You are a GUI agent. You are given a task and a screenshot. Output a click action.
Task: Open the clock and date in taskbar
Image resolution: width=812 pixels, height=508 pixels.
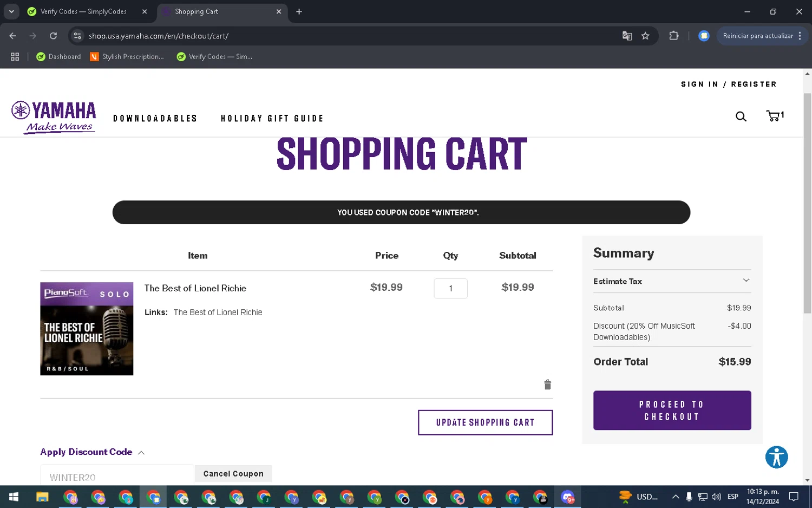[763, 497]
